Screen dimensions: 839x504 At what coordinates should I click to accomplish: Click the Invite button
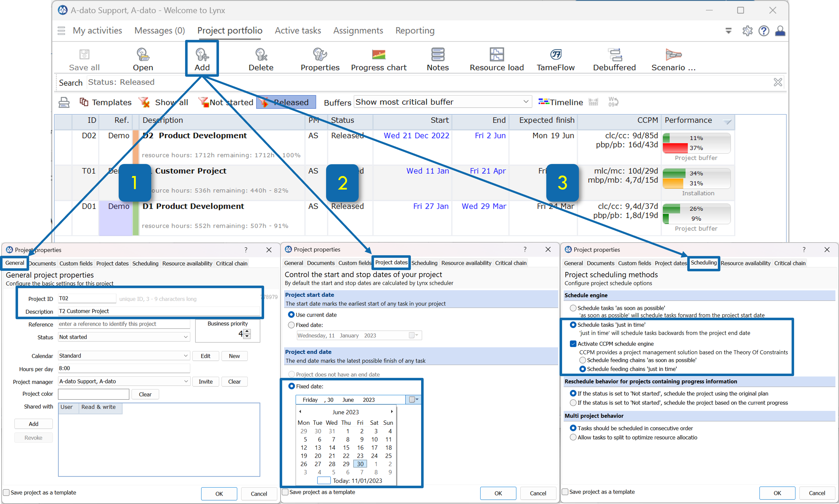point(205,381)
